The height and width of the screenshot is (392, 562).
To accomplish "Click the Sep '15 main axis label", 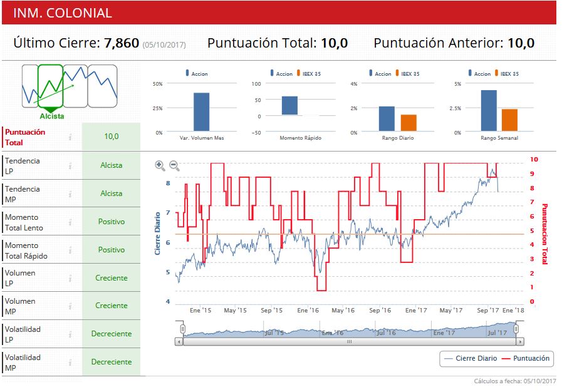I will click(x=272, y=311).
